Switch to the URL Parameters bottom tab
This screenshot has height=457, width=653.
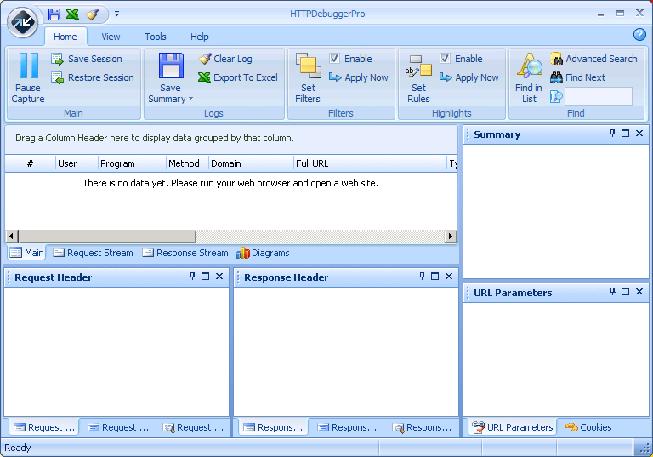point(512,427)
